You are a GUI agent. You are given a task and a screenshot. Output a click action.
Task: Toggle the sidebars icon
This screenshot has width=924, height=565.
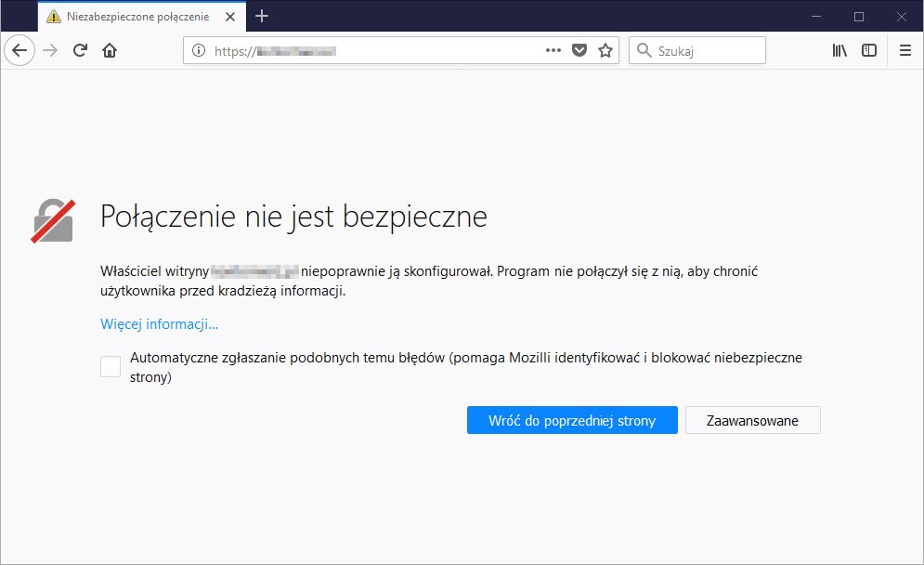(x=869, y=50)
